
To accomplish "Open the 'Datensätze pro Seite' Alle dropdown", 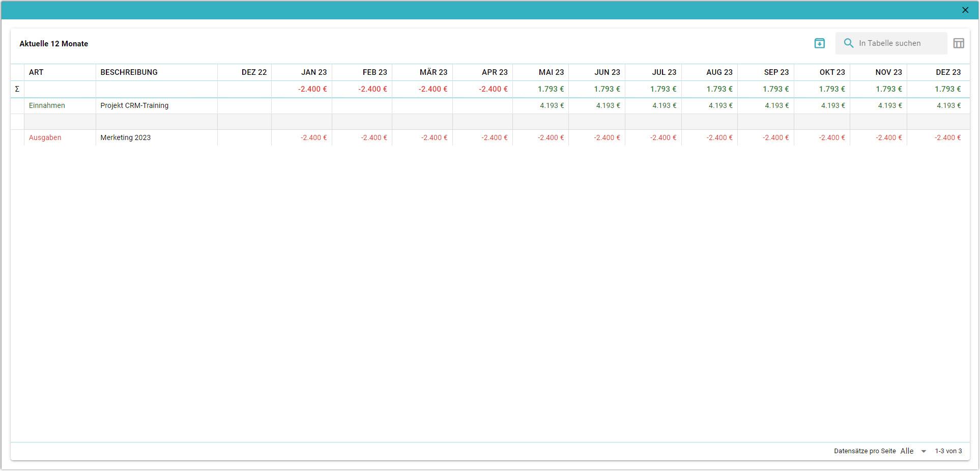I will 914,451.
